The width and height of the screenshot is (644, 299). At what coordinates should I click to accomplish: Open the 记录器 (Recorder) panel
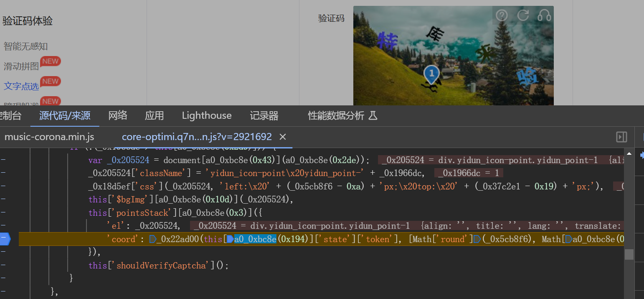coord(264,115)
